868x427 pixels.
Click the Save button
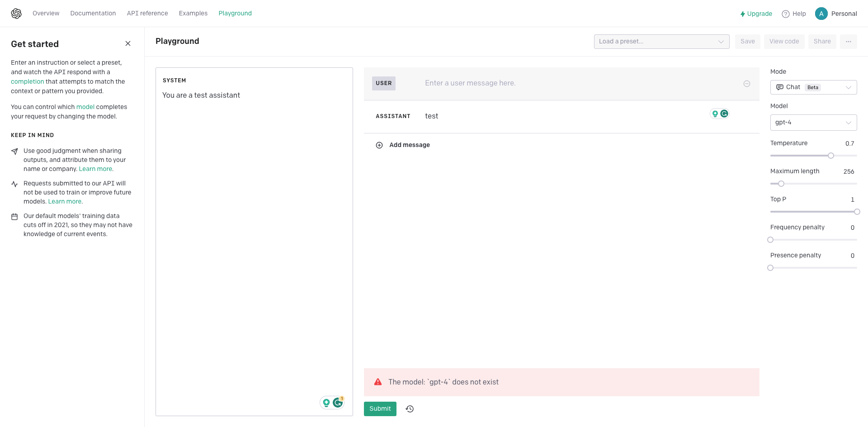[748, 42]
